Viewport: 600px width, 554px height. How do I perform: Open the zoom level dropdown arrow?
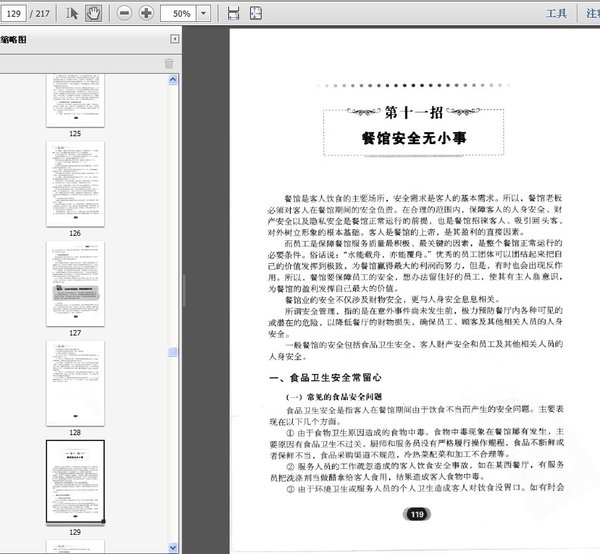(204, 14)
